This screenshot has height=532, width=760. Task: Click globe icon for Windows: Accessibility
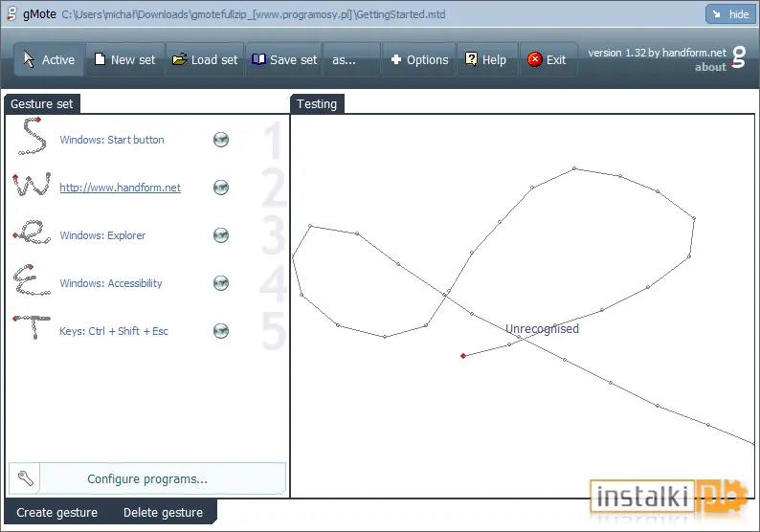coord(221,283)
